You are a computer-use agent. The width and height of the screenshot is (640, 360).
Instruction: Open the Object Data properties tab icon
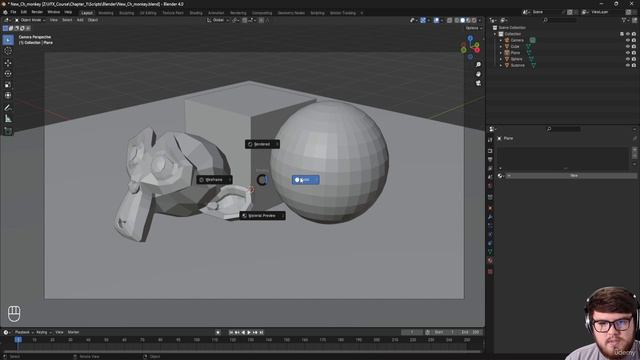(x=490, y=252)
